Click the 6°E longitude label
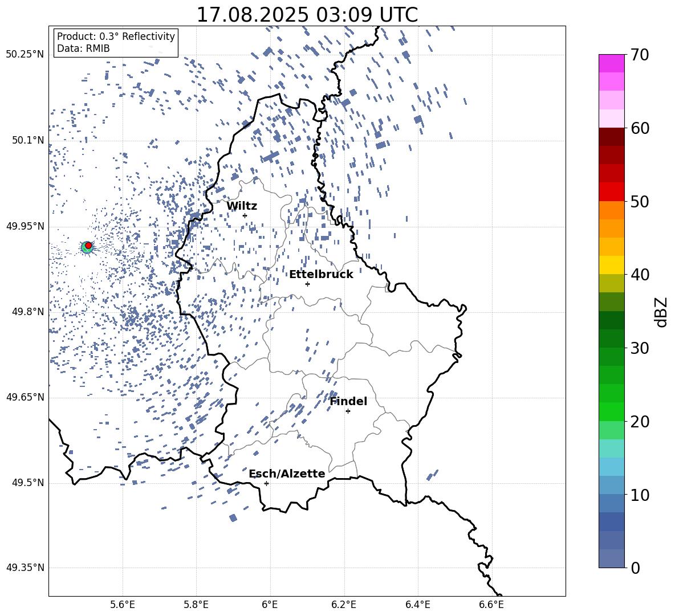 click(270, 605)
